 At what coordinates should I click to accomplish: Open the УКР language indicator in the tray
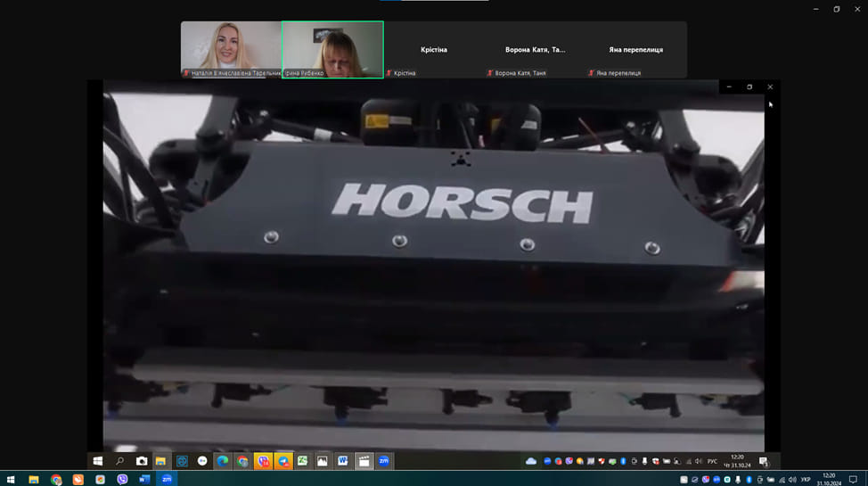pos(806,480)
